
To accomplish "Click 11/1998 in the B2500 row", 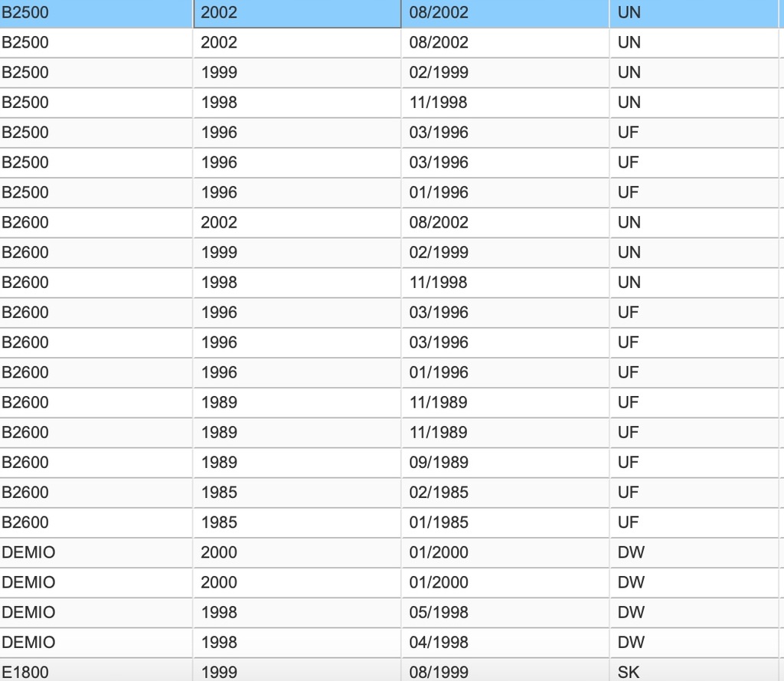I will (505, 103).
